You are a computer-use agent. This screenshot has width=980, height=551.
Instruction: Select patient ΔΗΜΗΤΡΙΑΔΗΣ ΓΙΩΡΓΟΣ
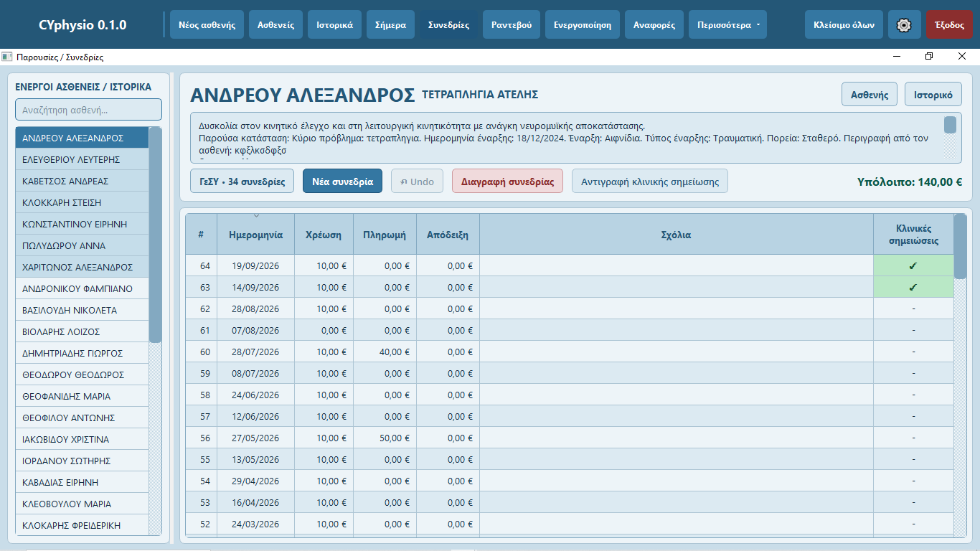82,353
